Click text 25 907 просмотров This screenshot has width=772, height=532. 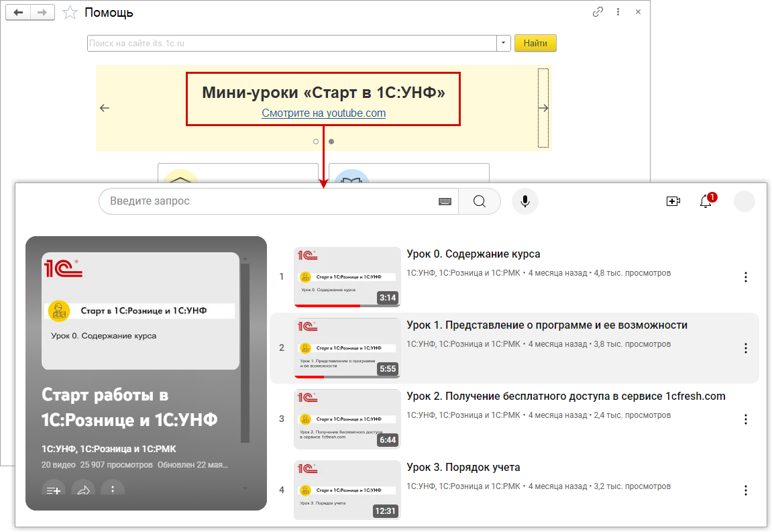click(x=116, y=464)
